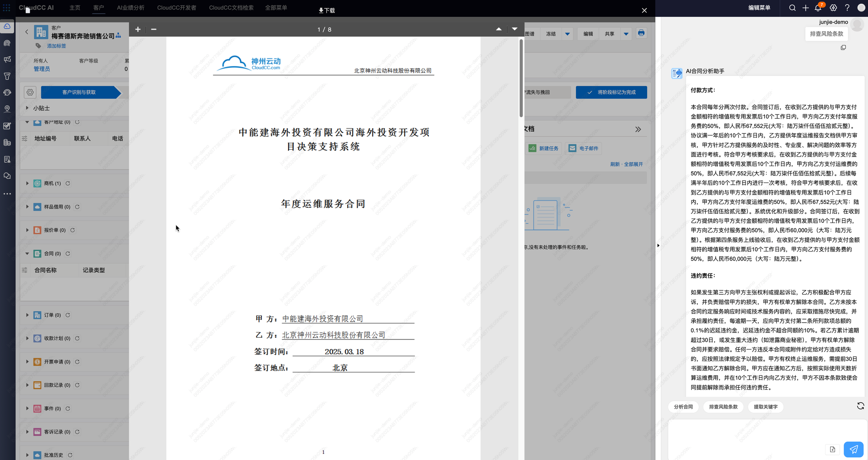Click the 分析合同 quick action button
Screen dimensions: 868x460
click(683, 407)
